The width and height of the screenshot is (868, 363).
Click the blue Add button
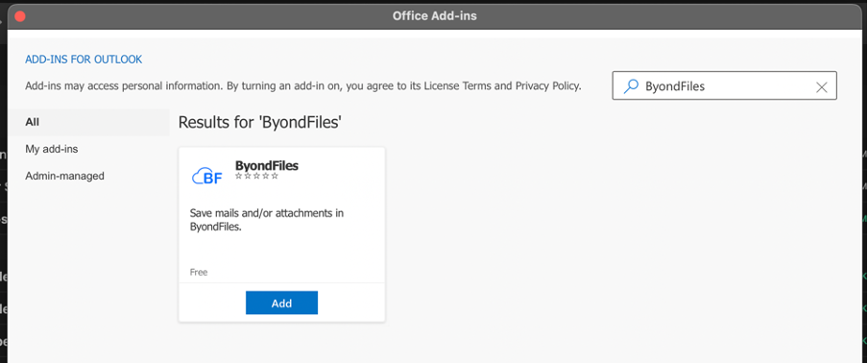tap(281, 302)
